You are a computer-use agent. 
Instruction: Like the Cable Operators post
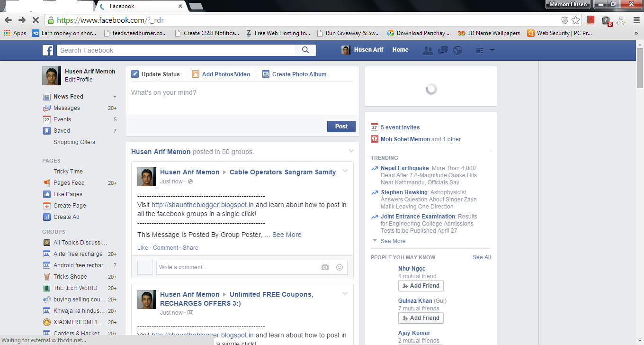(x=143, y=248)
